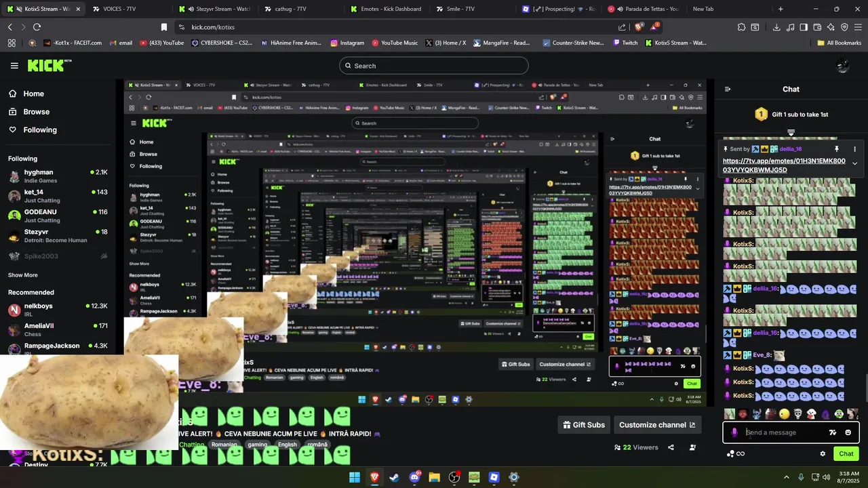This screenshot has height=488, width=868.
Task: Switch to the Smile - 7TV tab
Action: [475, 9]
